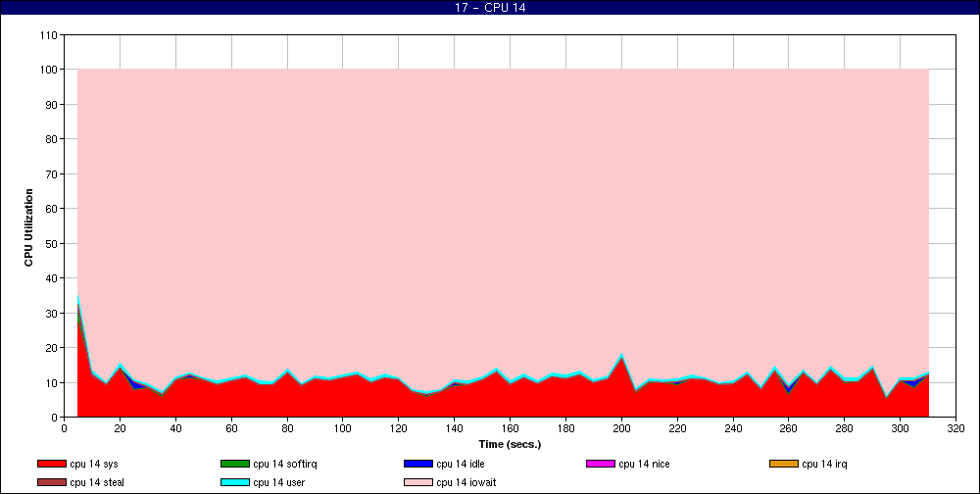980x494 pixels.
Task: Click the pink cpu 14 iowait legend swatch
Action: [x=418, y=483]
